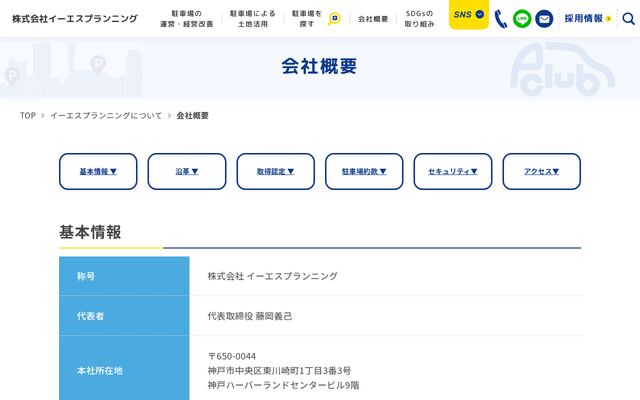Open SDGsの取り組み menu item
This screenshot has height=400, width=640.
coord(419,19)
